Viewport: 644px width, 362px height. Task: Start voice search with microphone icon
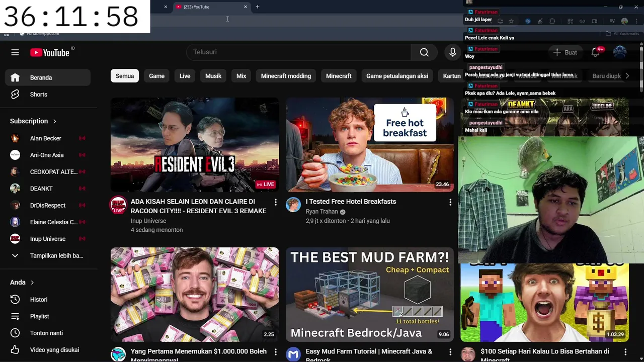click(452, 52)
